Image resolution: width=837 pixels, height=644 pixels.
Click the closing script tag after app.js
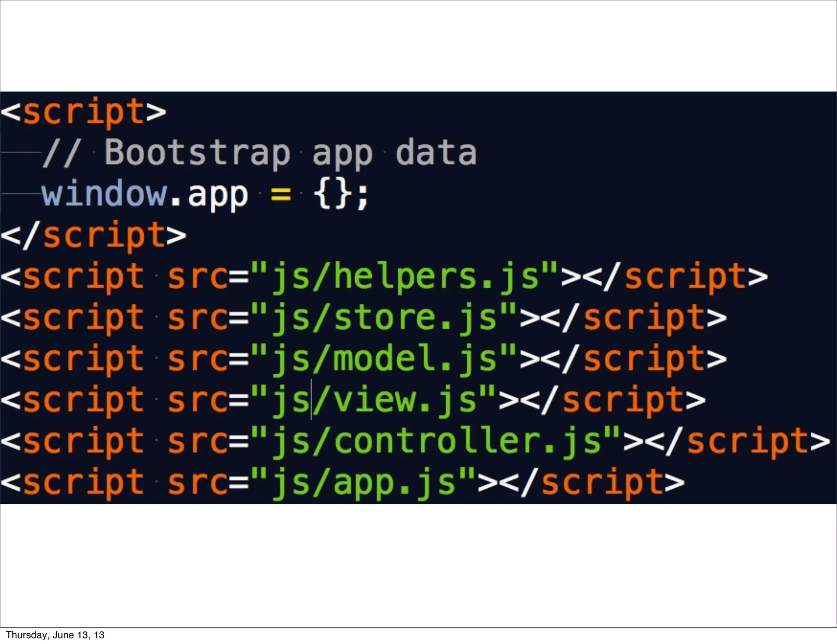point(593,482)
